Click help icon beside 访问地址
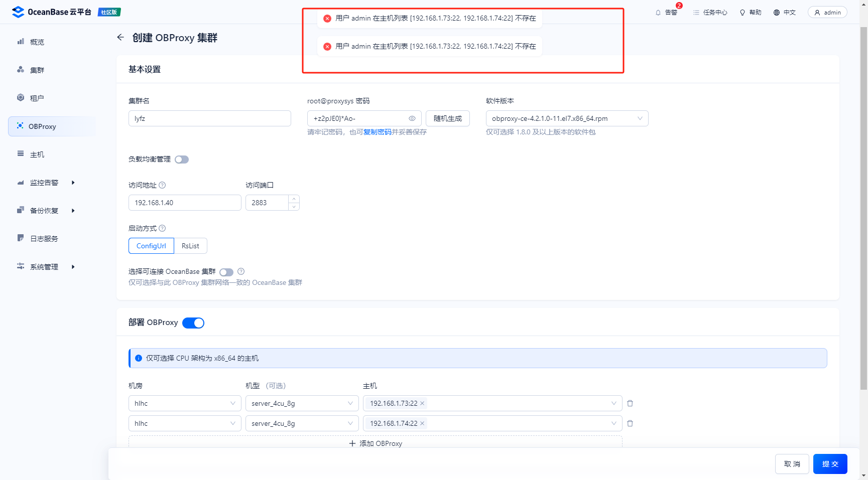Viewport: 868px width, 480px height. pyautogui.click(x=162, y=185)
